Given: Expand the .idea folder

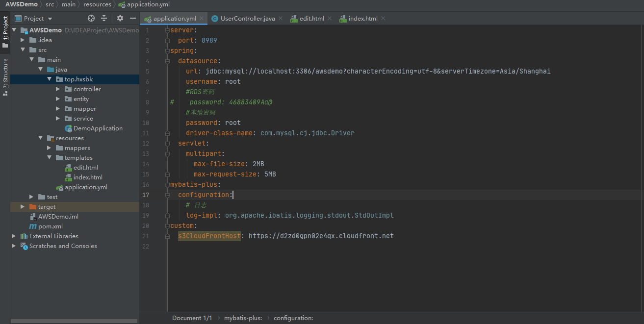Looking at the screenshot, I should 23,40.
